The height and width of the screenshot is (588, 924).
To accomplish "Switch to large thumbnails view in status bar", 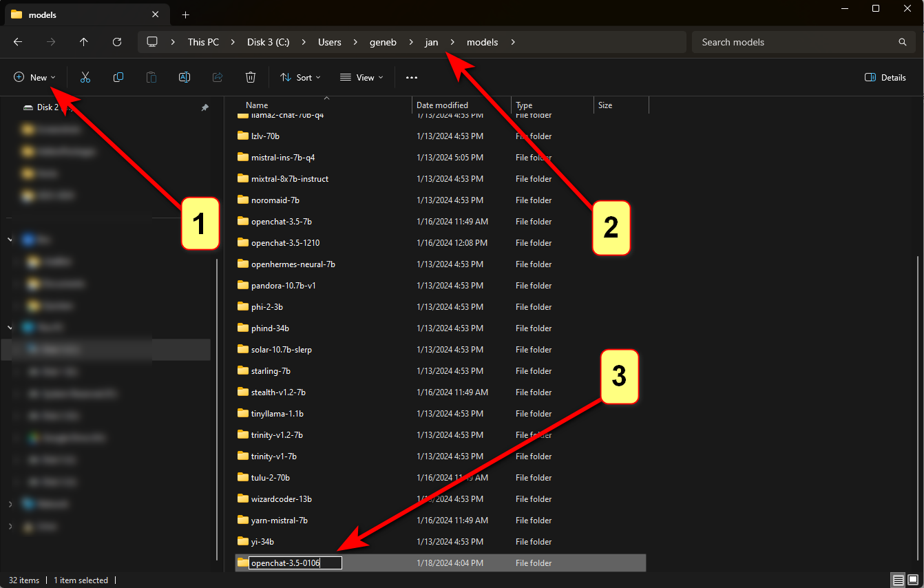I will point(912,580).
